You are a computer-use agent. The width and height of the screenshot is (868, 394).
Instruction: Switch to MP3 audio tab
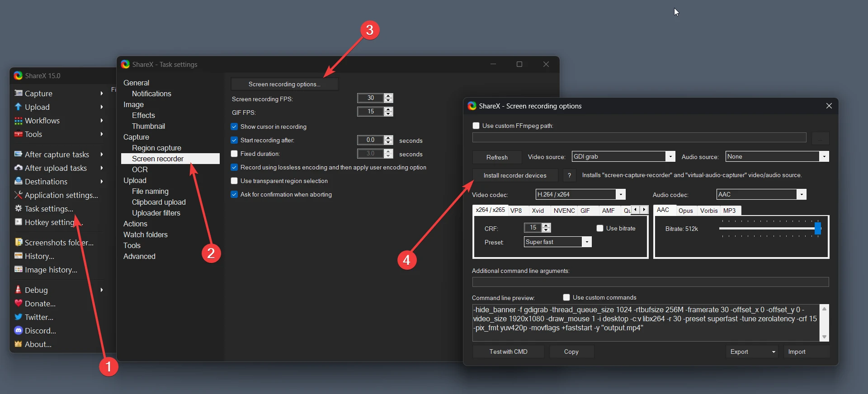point(730,211)
